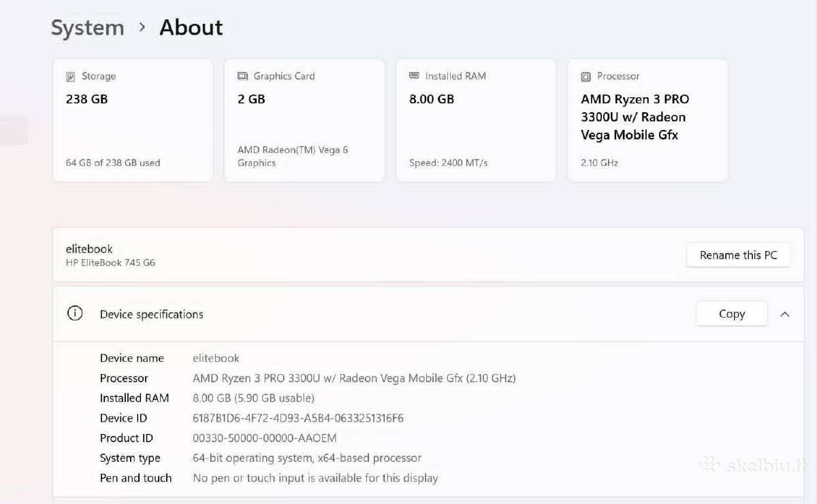Go back to System in breadcrumb
The image size is (817, 504).
(x=88, y=28)
